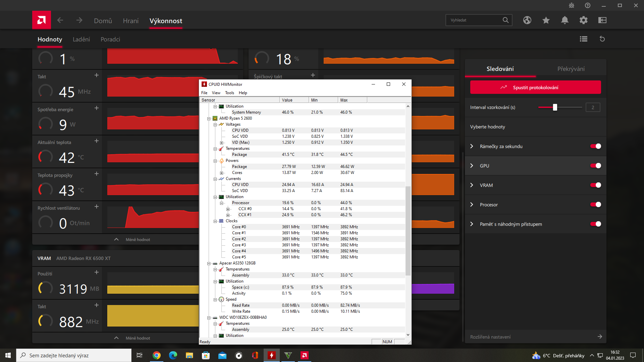The height and width of the screenshot is (362, 644).
Task: Collapse AMD Ryzen 5 2600 tree node
Action: pyautogui.click(x=209, y=119)
